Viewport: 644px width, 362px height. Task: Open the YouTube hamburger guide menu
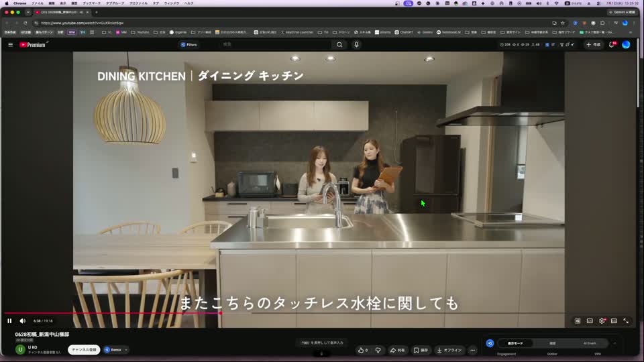click(x=10, y=45)
